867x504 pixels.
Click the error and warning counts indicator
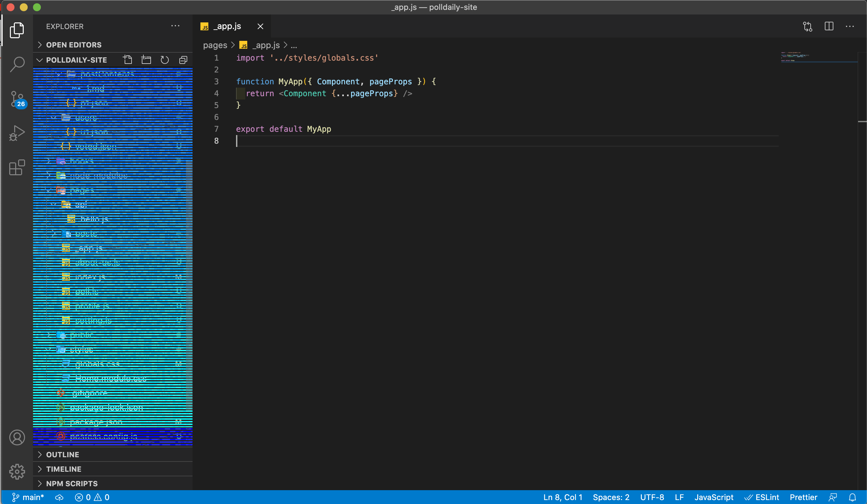[x=92, y=497]
